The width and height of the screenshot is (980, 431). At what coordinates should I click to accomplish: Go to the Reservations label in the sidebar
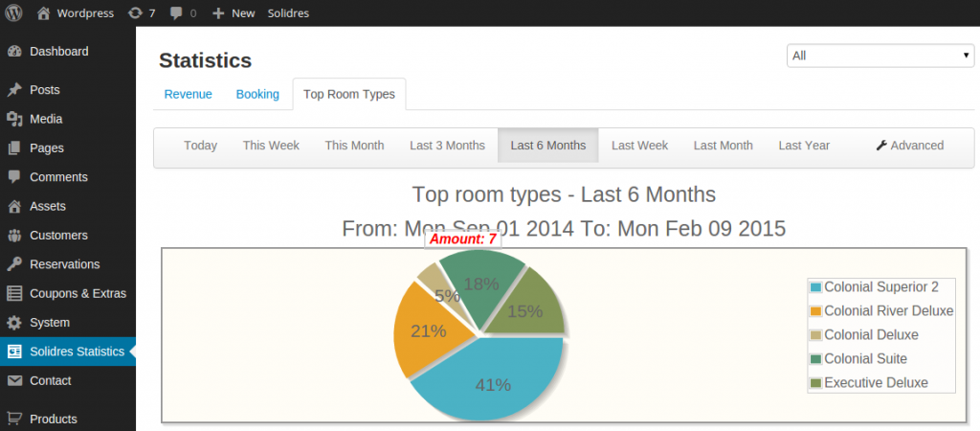[65, 264]
